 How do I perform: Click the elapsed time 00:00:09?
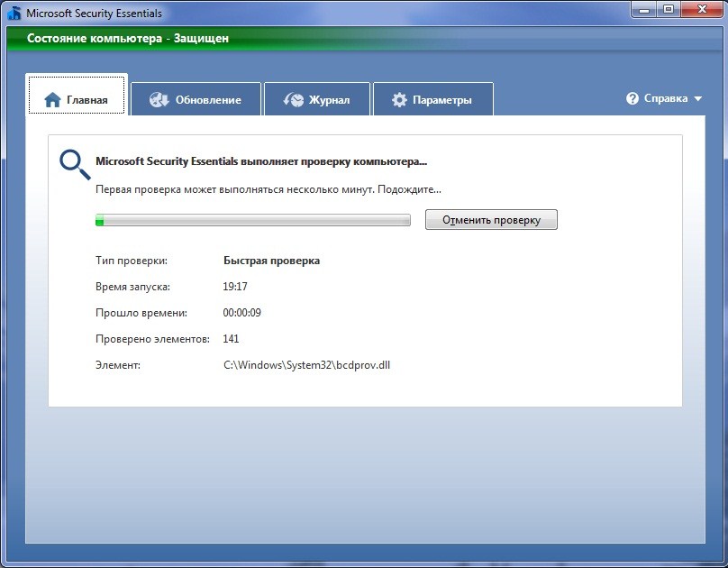point(241,313)
